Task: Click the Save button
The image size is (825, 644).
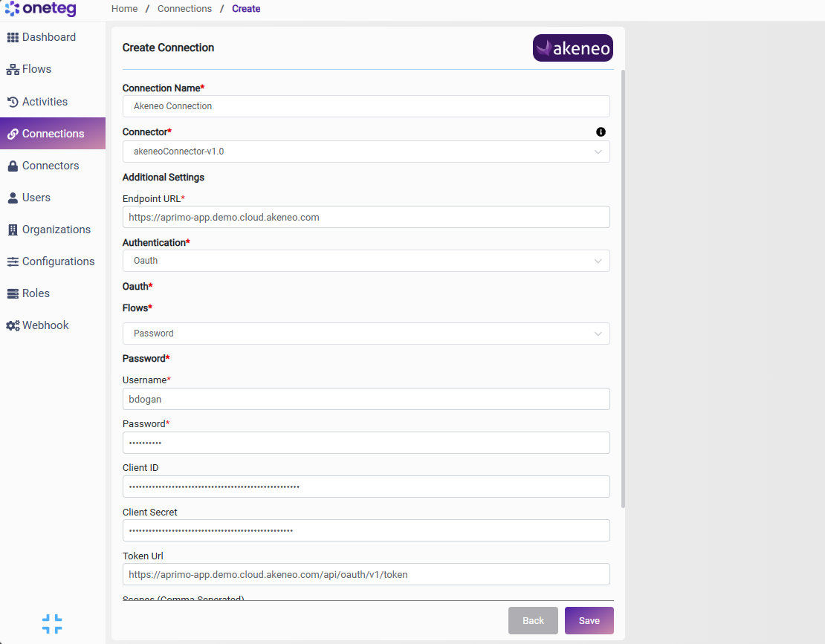Action: [589, 621]
